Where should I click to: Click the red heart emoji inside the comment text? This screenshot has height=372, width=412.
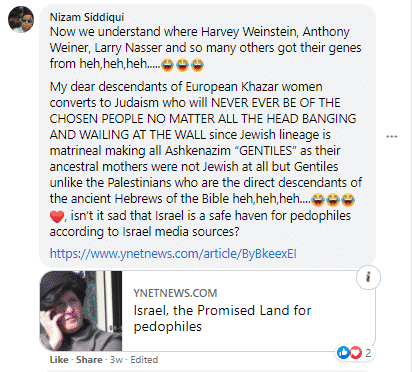[57, 217]
